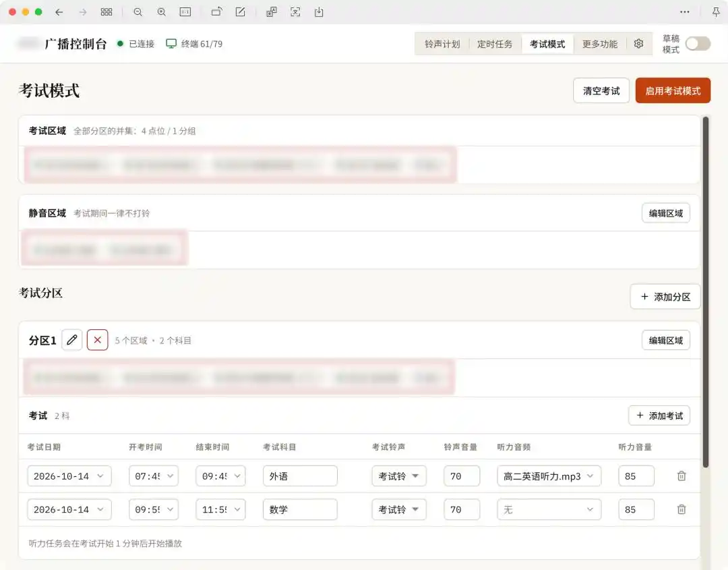Open settings gear icon in navigation bar

[638, 44]
